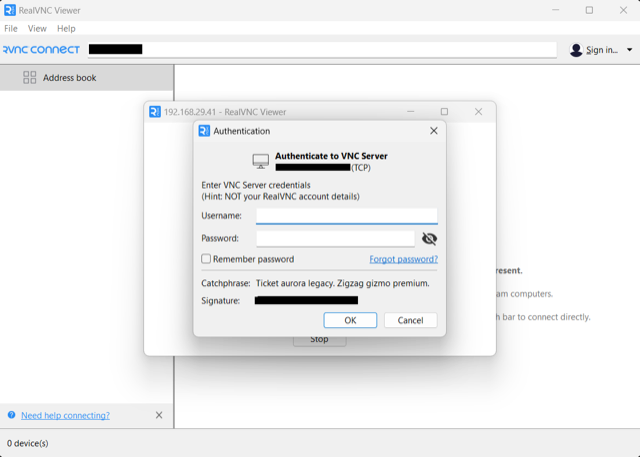
Task: Click the RVNC Connect logo
Action: tap(41, 50)
